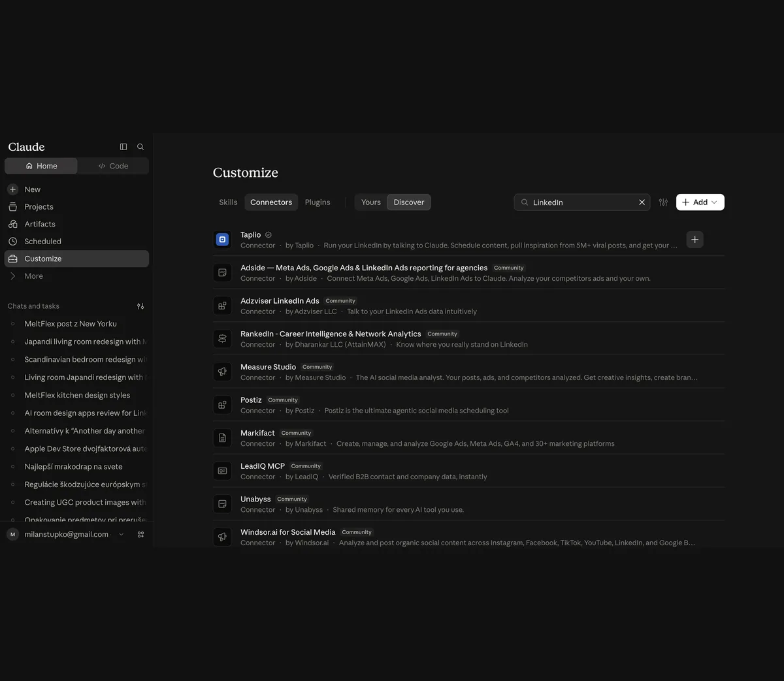Open chat Living room Japandi redesign
Screen dimensions: 784x681
(x=76, y=377)
